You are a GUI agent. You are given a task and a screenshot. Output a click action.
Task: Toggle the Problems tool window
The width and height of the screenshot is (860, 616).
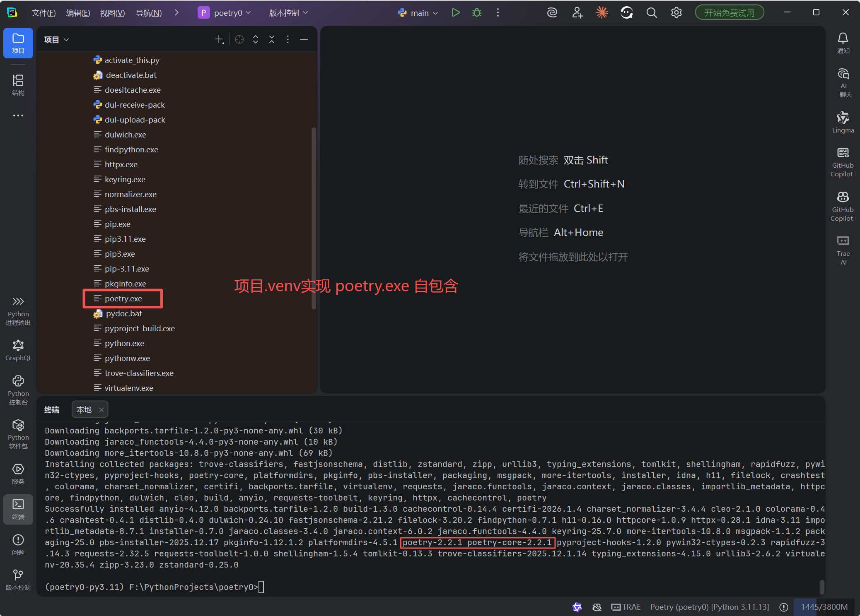(18, 544)
